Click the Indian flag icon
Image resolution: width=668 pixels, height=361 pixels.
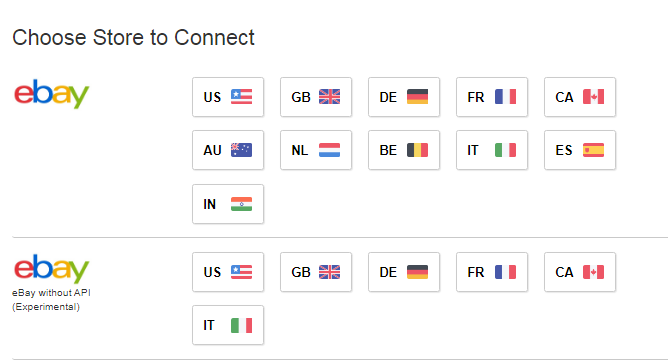click(242, 204)
